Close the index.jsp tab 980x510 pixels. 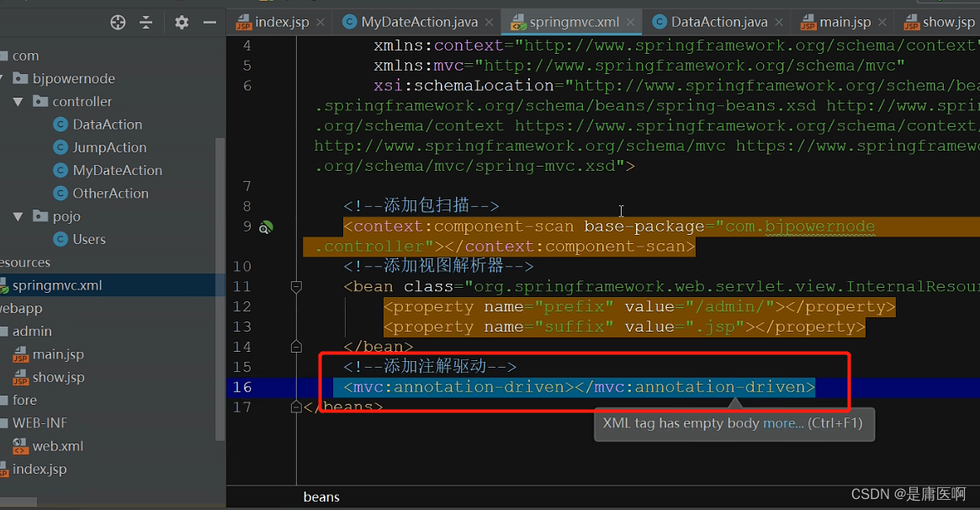[x=320, y=22]
